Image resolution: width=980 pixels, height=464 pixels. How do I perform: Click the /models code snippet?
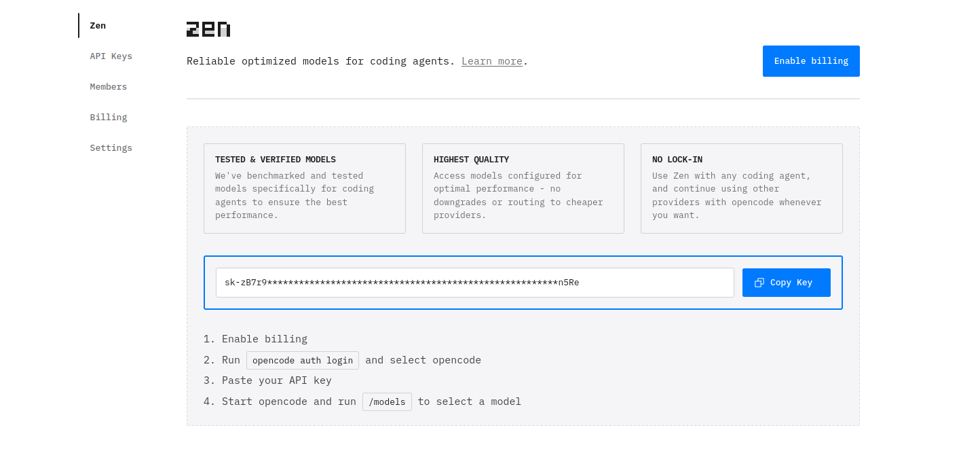pos(387,401)
